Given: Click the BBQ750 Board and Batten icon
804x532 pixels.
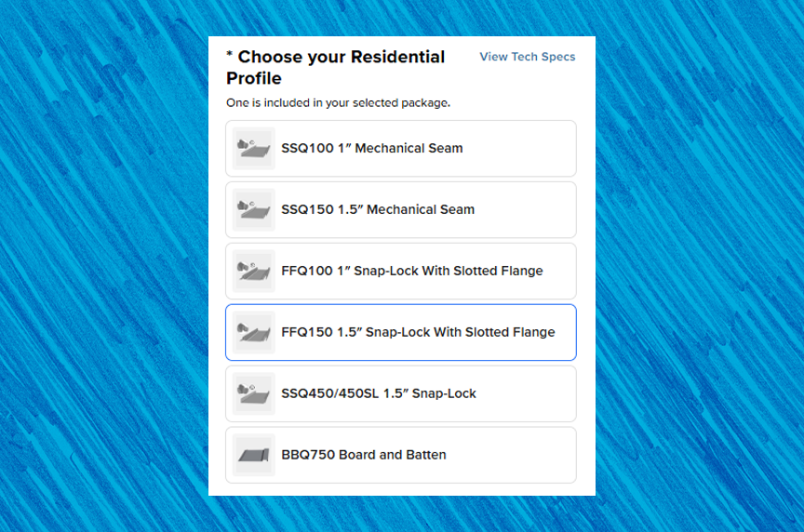Looking at the screenshot, I should coord(253,456).
